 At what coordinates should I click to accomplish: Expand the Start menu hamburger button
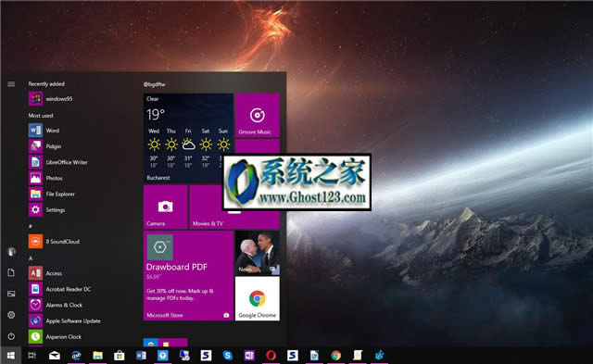11,84
